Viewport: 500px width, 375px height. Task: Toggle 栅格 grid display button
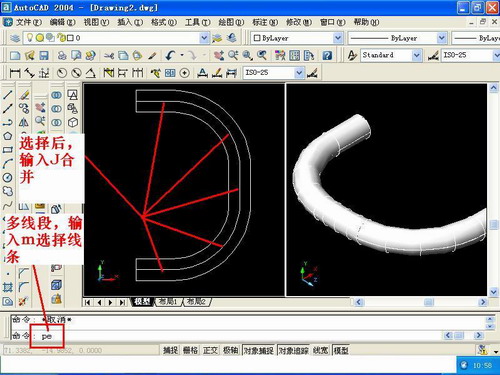[x=190, y=350]
